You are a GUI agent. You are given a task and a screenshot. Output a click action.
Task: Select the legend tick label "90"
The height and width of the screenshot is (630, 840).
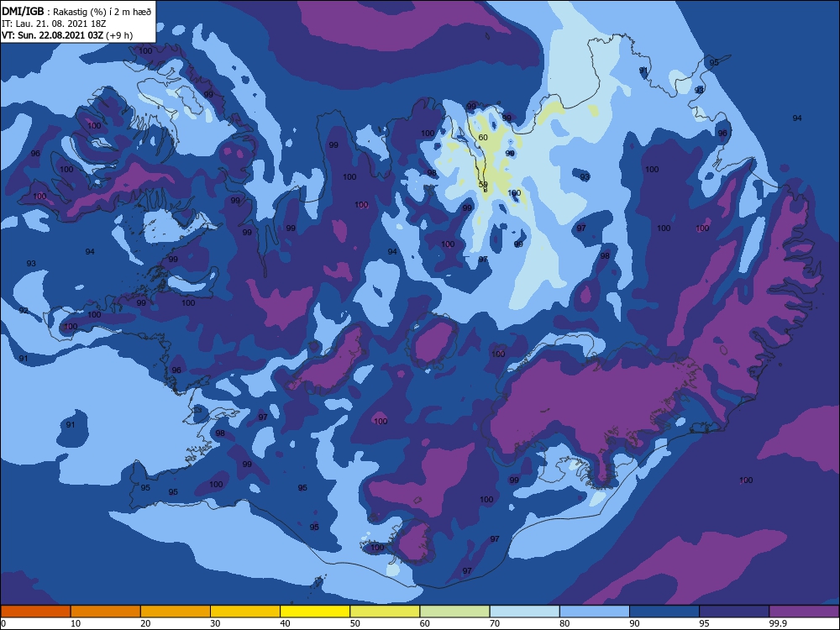coord(635,623)
